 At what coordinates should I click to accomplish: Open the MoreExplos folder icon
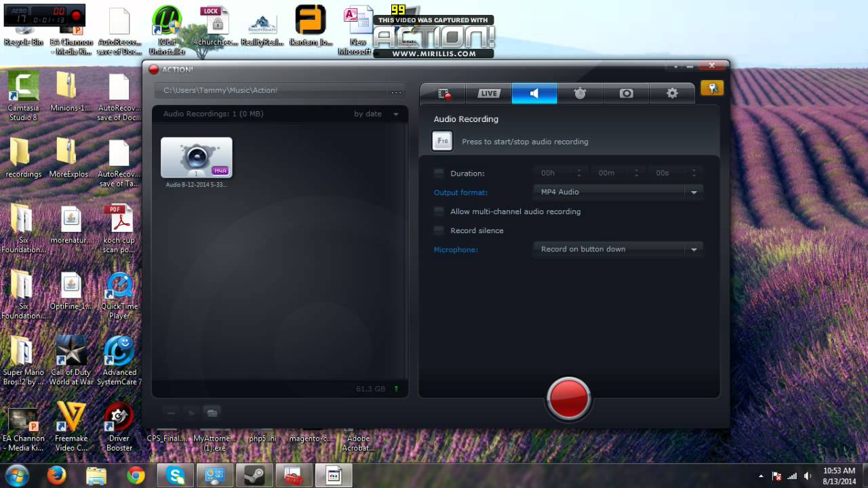point(71,157)
